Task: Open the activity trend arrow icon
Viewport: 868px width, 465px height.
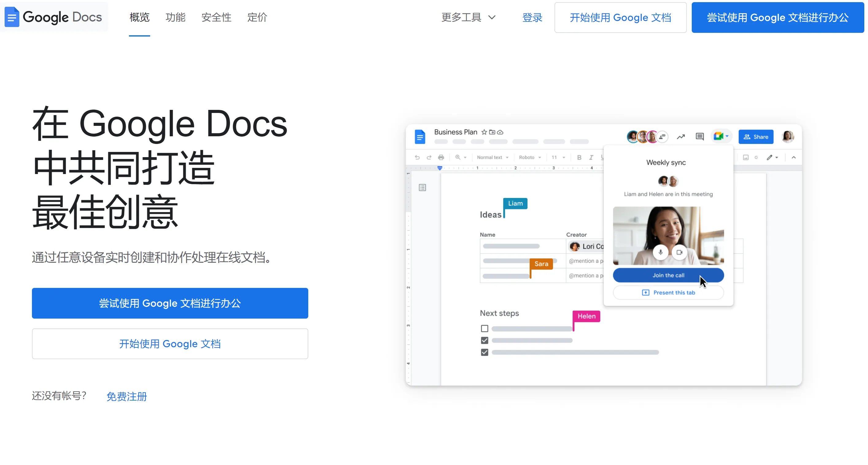Action: pyautogui.click(x=681, y=137)
